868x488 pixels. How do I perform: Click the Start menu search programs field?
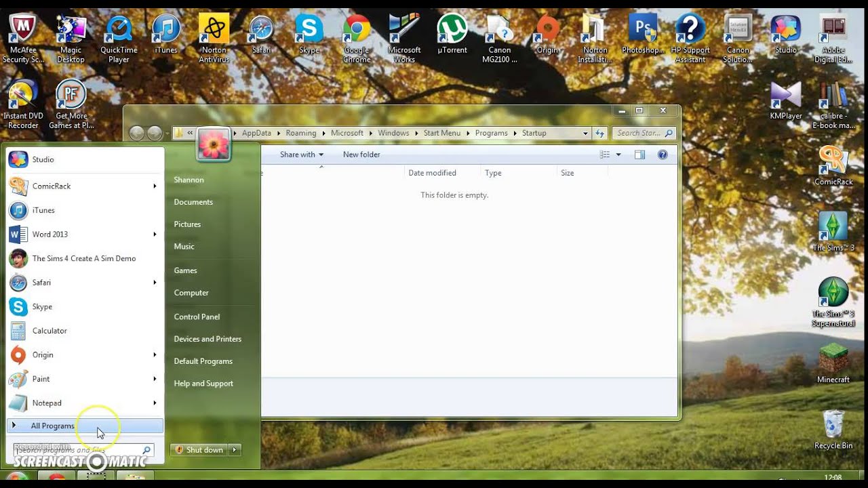[x=83, y=449]
